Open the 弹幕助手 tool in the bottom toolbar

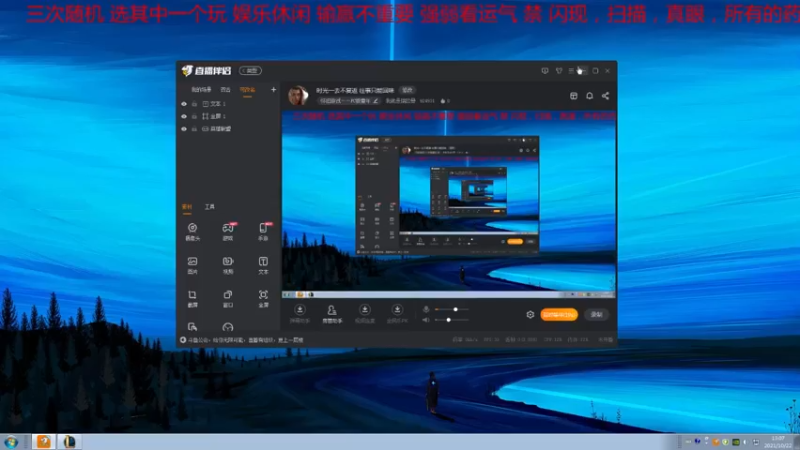(299, 313)
